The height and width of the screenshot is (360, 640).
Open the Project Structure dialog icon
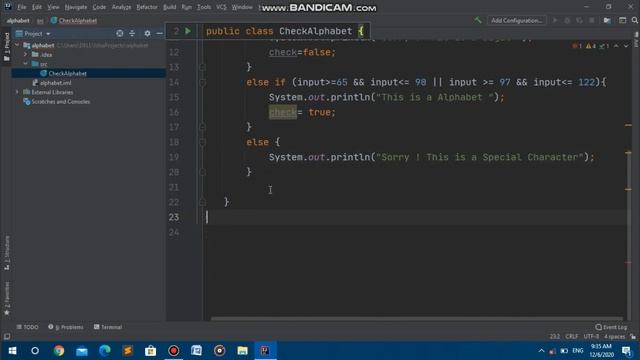(607, 20)
